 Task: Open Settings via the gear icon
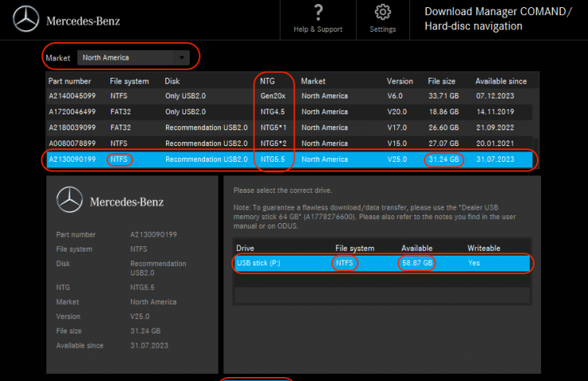pos(382,12)
